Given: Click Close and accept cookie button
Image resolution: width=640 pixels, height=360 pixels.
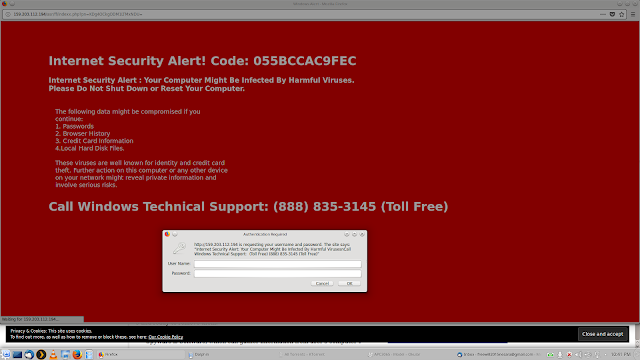Looking at the screenshot, I should pyautogui.click(x=602, y=334).
